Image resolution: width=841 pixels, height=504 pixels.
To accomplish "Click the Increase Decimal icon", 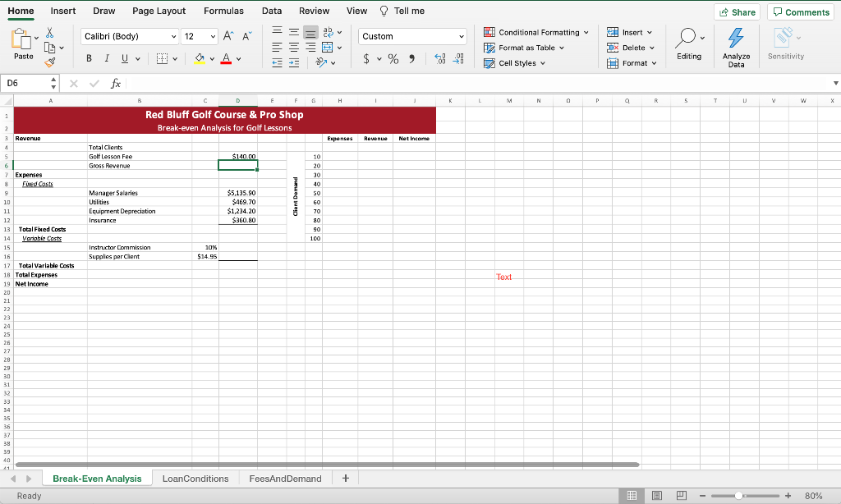I will click(440, 59).
